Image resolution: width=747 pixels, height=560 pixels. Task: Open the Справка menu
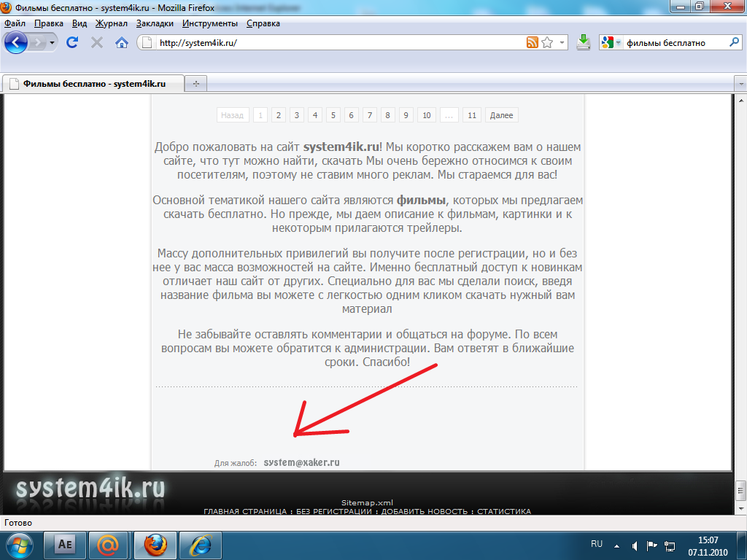click(263, 23)
